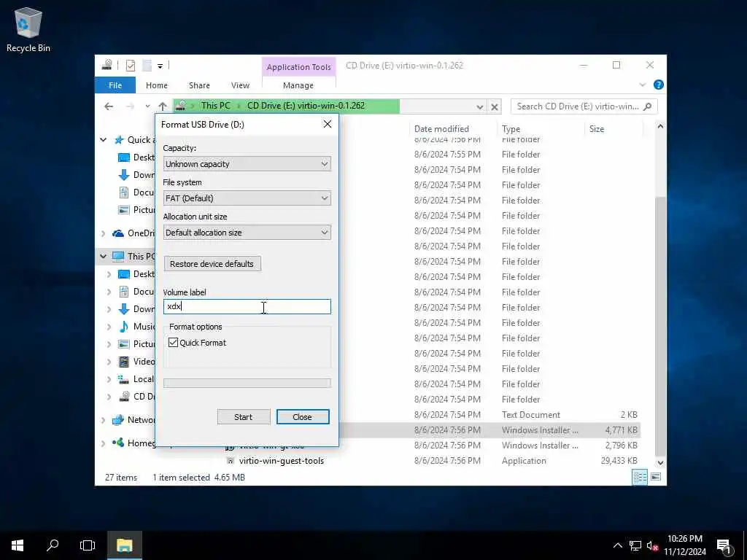This screenshot has width=747, height=560.
Task: Switch to Details view icon
Action: [640, 477]
